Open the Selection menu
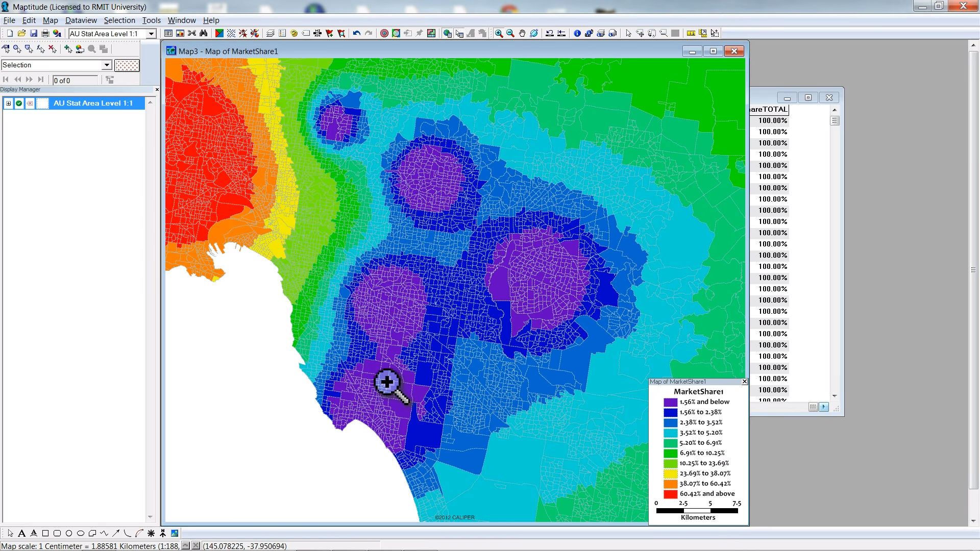The height and width of the screenshot is (551, 980). [119, 20]
